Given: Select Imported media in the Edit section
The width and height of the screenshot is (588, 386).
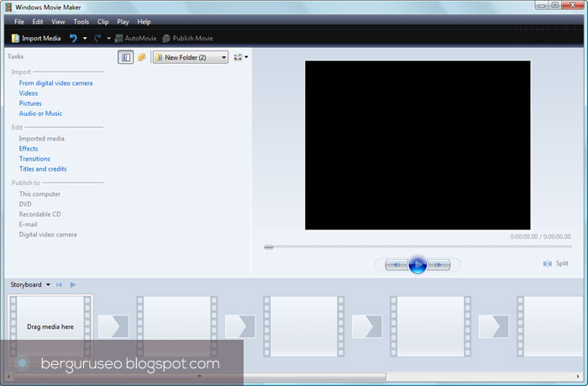Looking at the screenshot, I should pos(42,139).
